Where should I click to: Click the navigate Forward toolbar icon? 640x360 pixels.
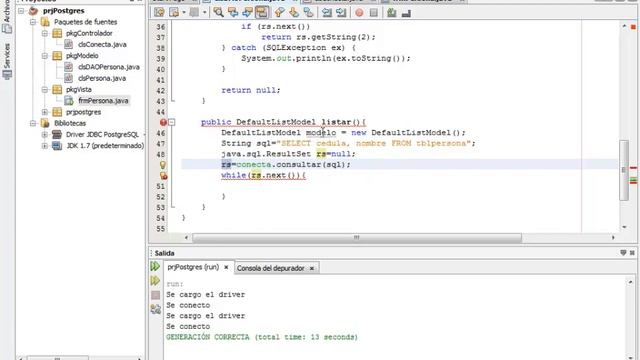194,13
